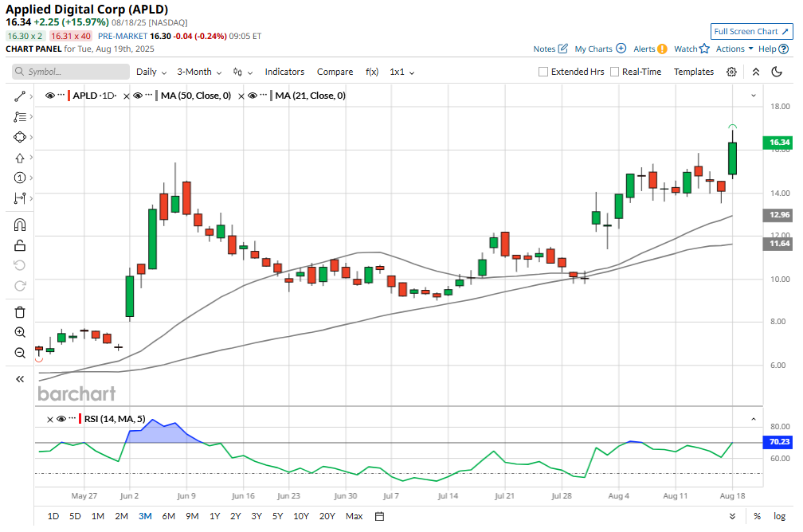Select the Max time range
The width and height of the screenshot is (803, 532).
point(354,516)
